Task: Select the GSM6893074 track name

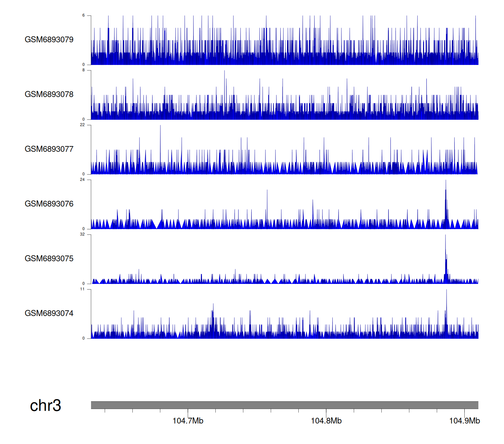Action: pos(49,313)
